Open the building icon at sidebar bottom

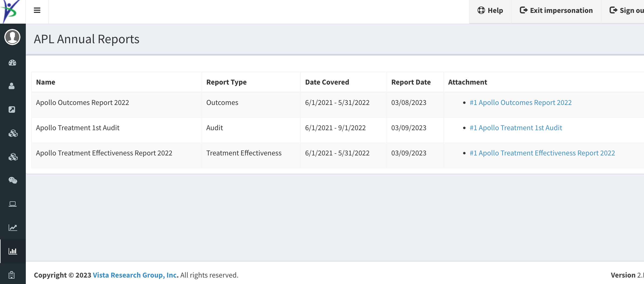12,274
